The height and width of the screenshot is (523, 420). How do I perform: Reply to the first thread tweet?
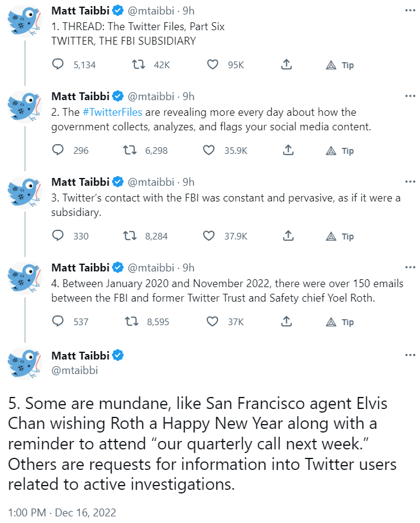coord(58,65)
